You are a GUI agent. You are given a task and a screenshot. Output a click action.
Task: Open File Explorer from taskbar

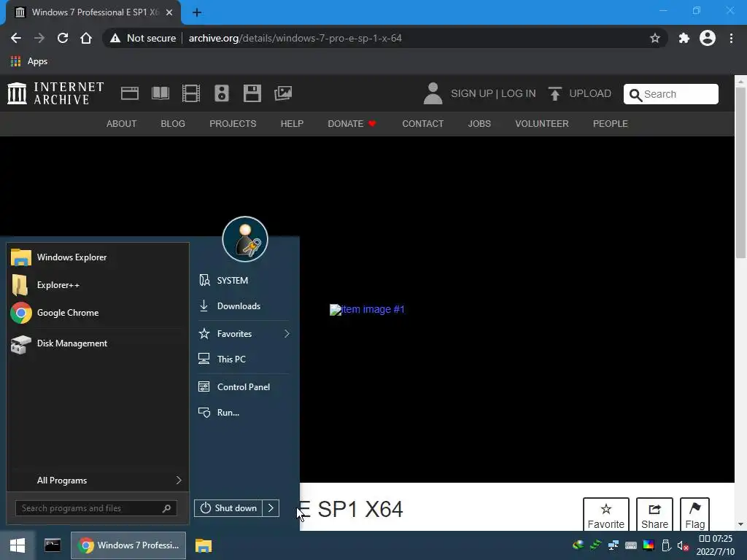pyautogui.click(x=204, y=545)
